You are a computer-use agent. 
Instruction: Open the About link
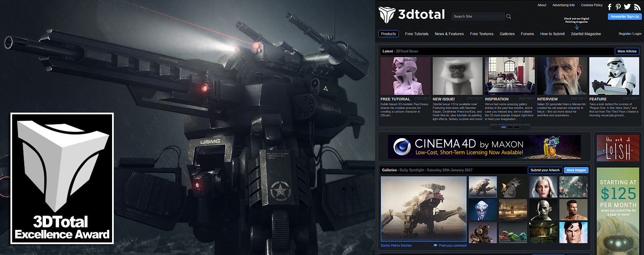click(x=542, y=5)
